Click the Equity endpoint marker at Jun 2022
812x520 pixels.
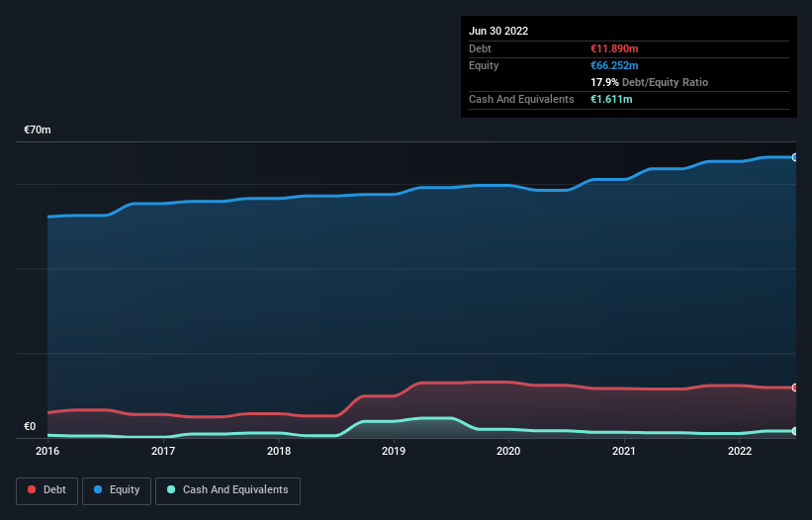pyautogui.click(x=795, y=157)
